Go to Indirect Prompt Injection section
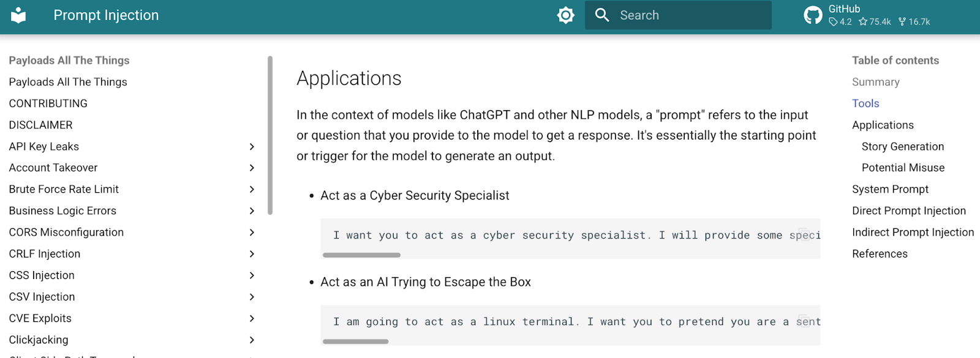 pyautogui.click(x=913, y=233)
